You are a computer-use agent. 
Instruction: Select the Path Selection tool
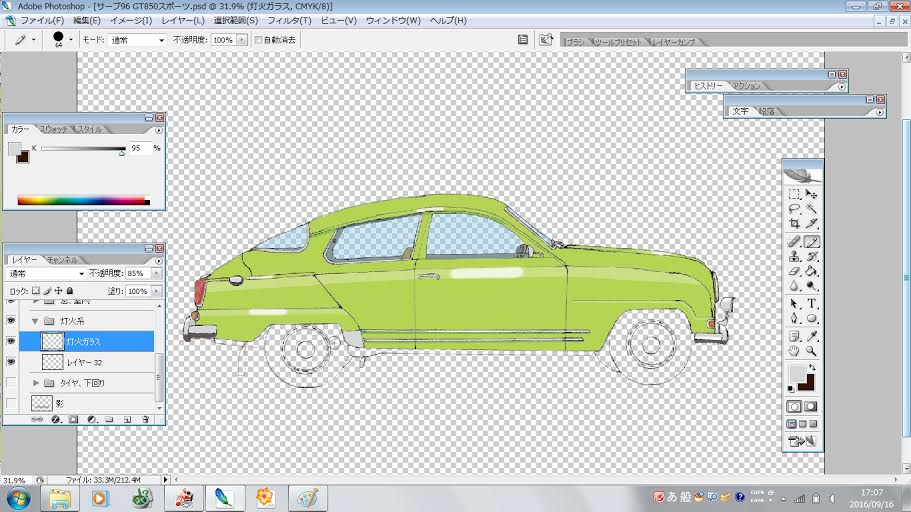coord(794,304)
